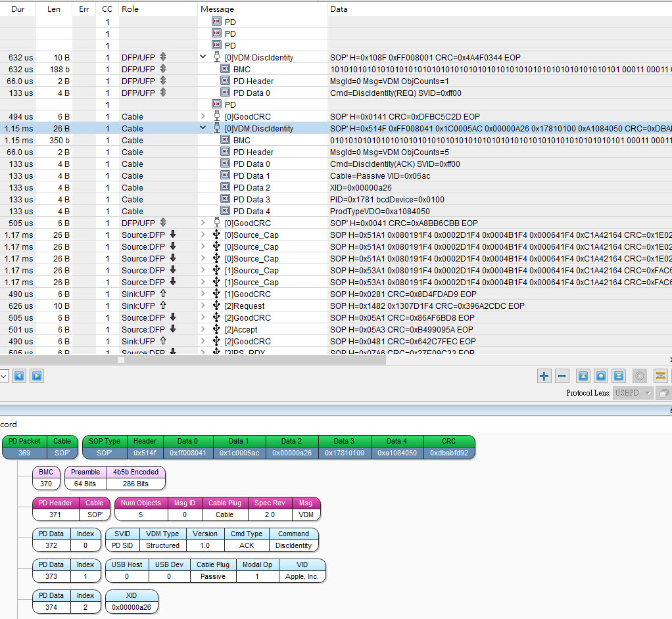Click the down arrow in the [2]Accept role cell
The image size is (672, 619).
pos(173,329)
